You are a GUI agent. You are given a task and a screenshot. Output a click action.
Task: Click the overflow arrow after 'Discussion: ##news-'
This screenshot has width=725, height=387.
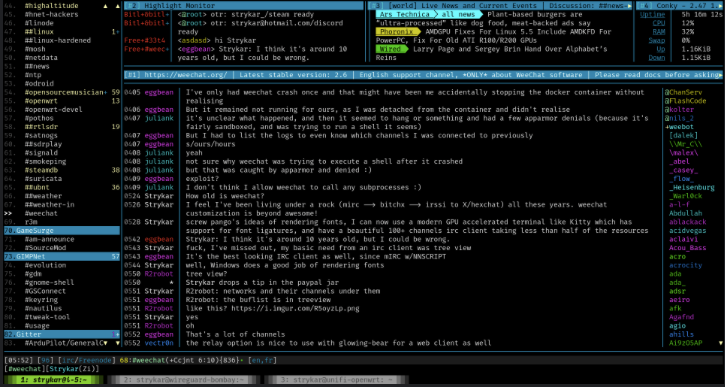(x=629, y=6)
